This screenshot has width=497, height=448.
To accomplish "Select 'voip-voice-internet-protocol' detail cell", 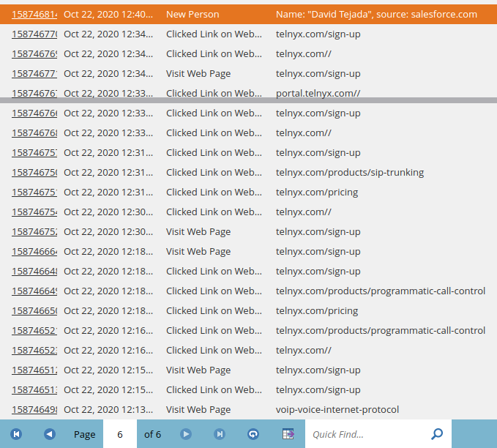I will (337, 410).
